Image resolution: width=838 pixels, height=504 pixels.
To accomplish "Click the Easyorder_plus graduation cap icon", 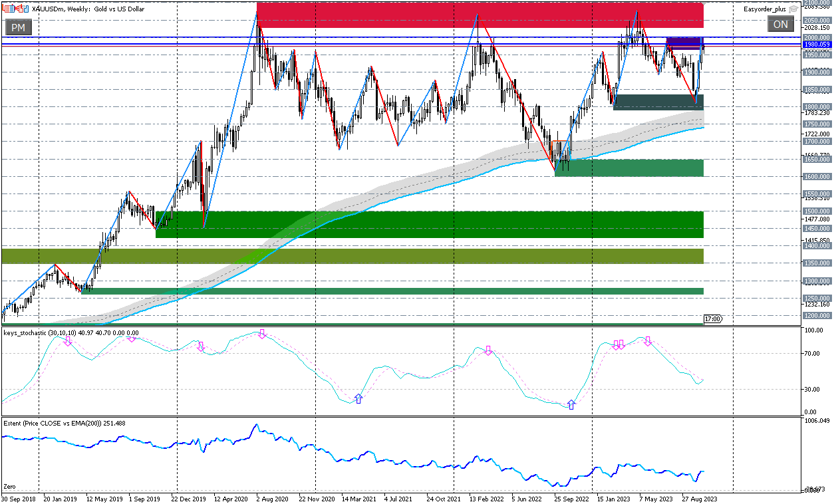I will tap(793, 9).
